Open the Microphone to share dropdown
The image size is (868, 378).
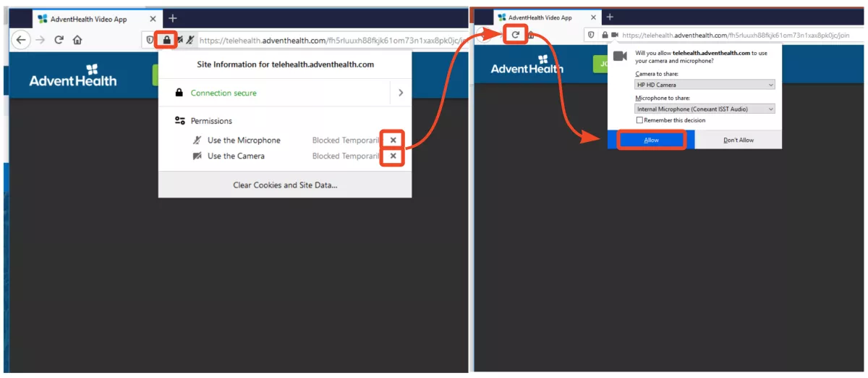pos(705,109)
